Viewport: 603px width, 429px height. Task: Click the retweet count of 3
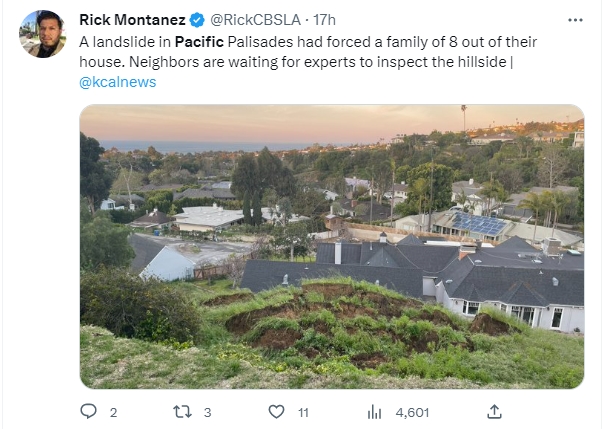tap(208, 412)
